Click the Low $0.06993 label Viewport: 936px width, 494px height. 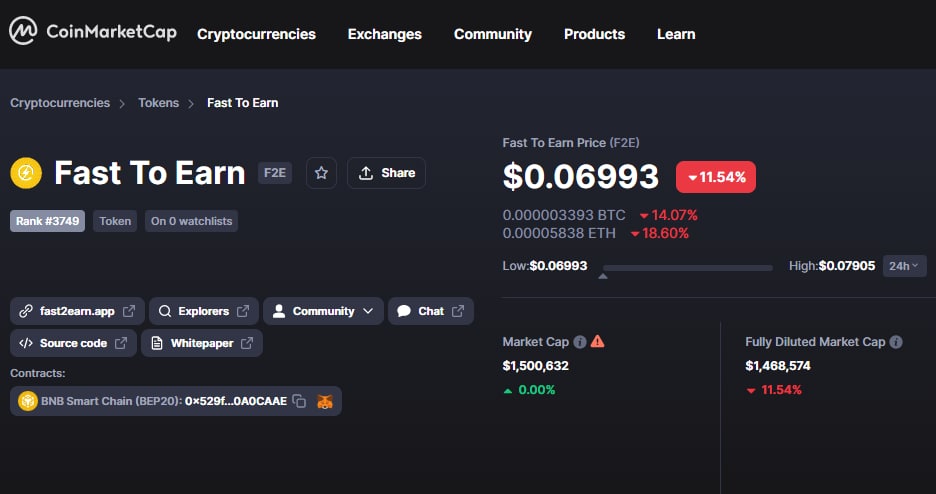click(545, 265)
